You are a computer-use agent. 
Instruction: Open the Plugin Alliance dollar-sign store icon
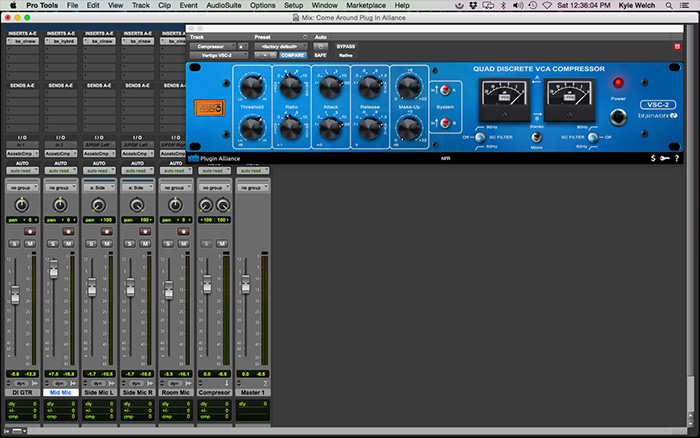[x=653, y=158]
